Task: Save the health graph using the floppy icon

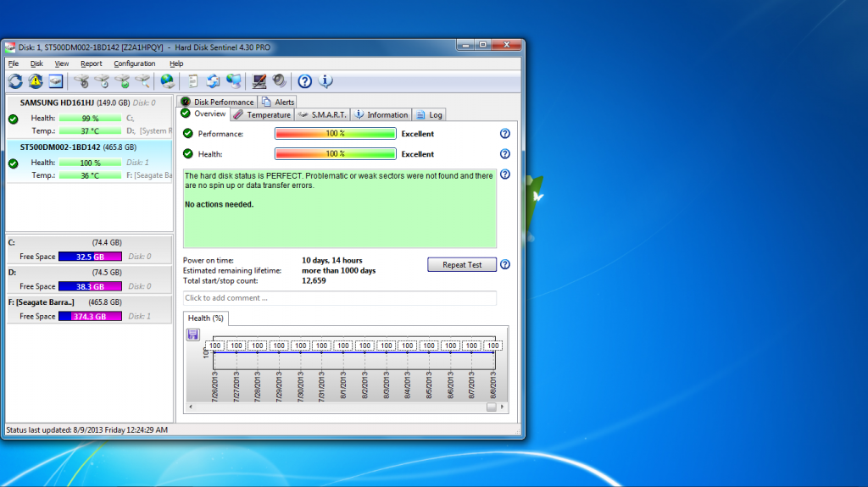Action: pos(192,335)
